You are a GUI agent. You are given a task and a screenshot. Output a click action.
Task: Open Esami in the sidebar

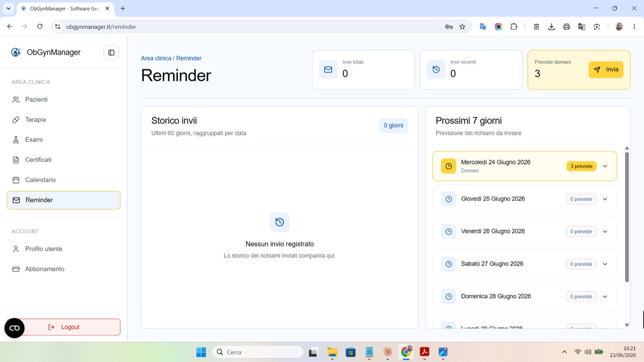pos(63,139)
